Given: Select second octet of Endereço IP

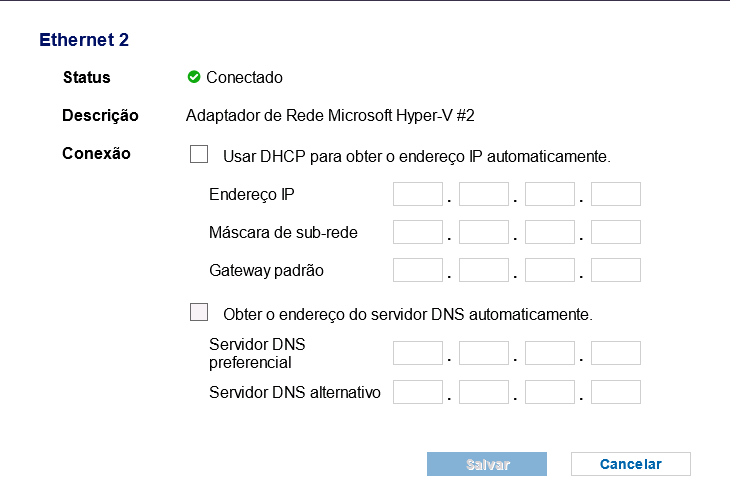Looking at the screenshot, I should point(484,194).
